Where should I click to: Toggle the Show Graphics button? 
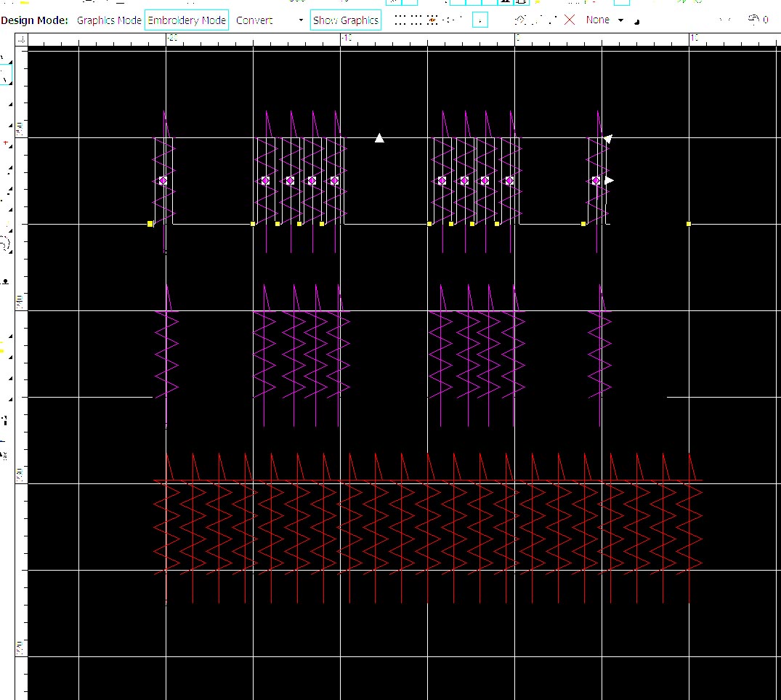(x=346, y=20)
